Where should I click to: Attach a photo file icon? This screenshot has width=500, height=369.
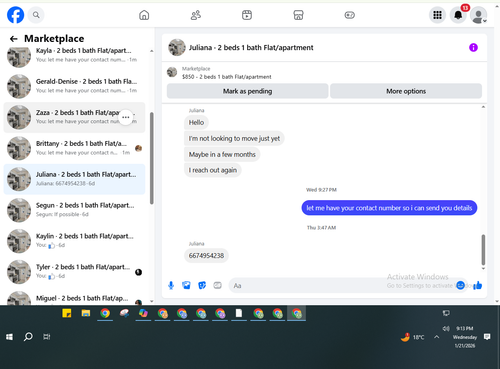(x=186, y=285)
